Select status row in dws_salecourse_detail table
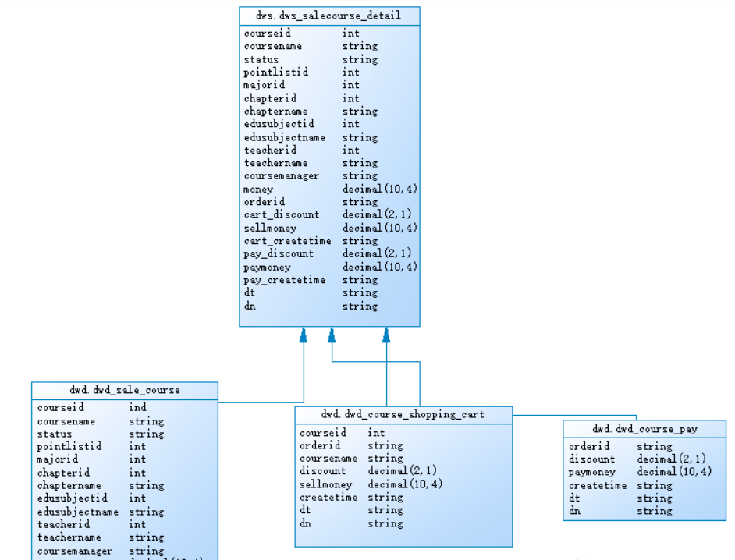Viewport: 735px width, 560px height. (329, 59)
